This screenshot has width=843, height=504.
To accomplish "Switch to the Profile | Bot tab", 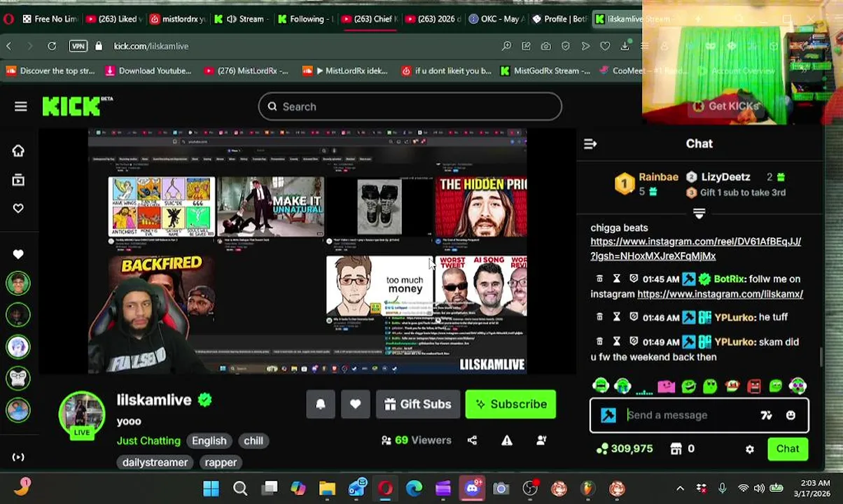I will coord(560,19).
